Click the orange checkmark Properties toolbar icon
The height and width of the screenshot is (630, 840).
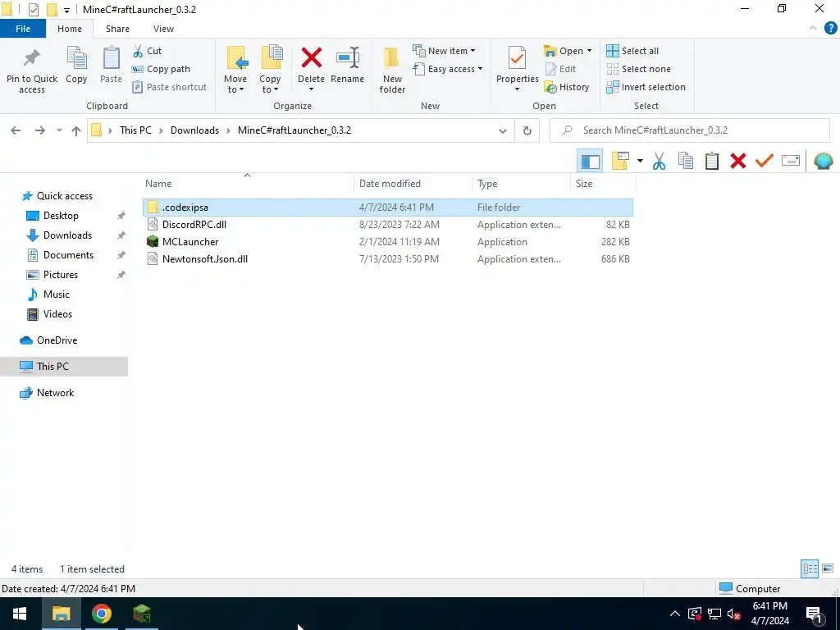pyautogui.click(x=765, y=160)
